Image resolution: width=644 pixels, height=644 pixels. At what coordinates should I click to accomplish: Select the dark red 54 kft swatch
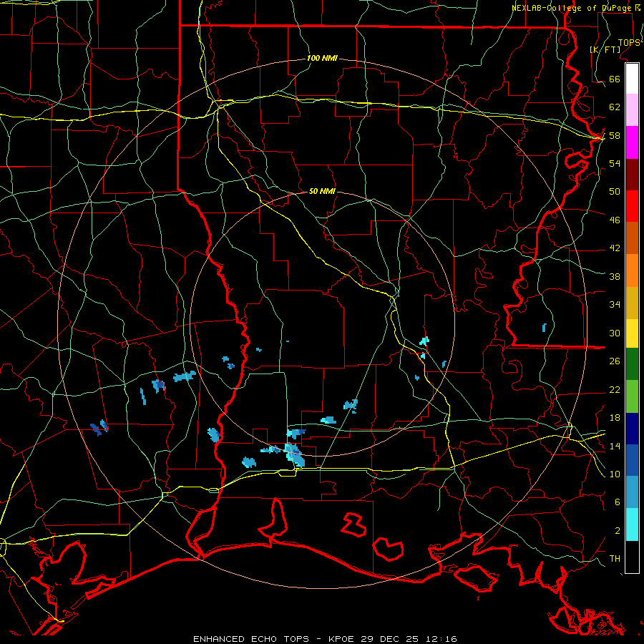point(632,175)
